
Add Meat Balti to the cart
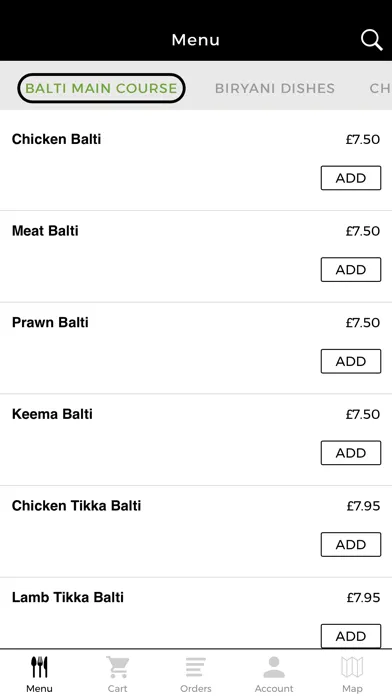351,269
